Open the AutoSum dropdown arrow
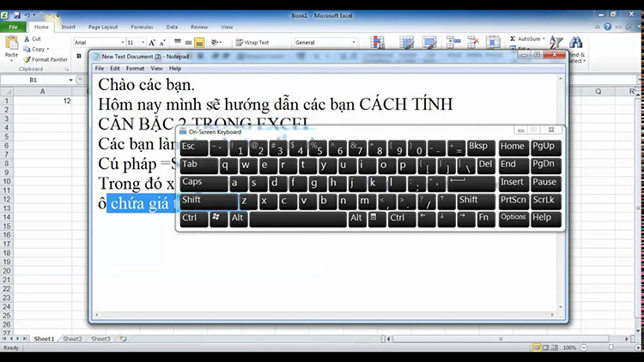Screen dimensions: 644x362 [x=544, y=39]
